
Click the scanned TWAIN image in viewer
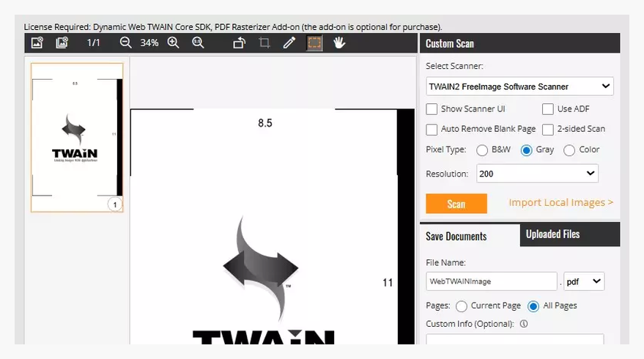(273, 226)
